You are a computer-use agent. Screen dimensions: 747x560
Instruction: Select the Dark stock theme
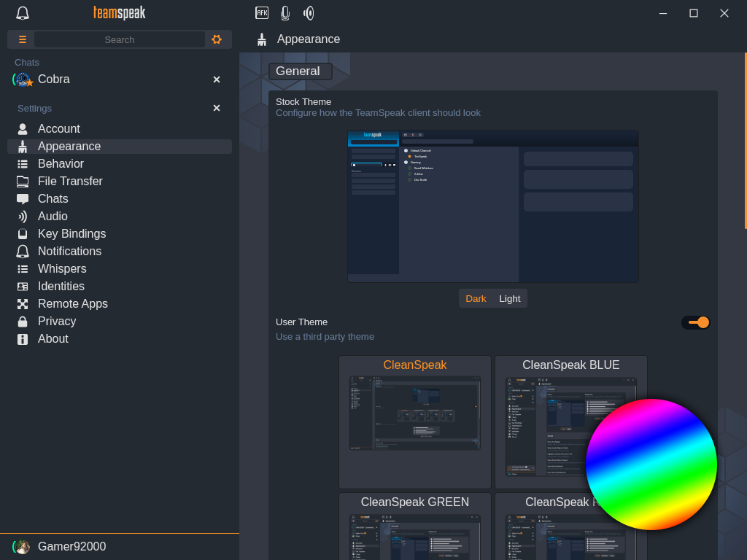[x=476, y=298]
